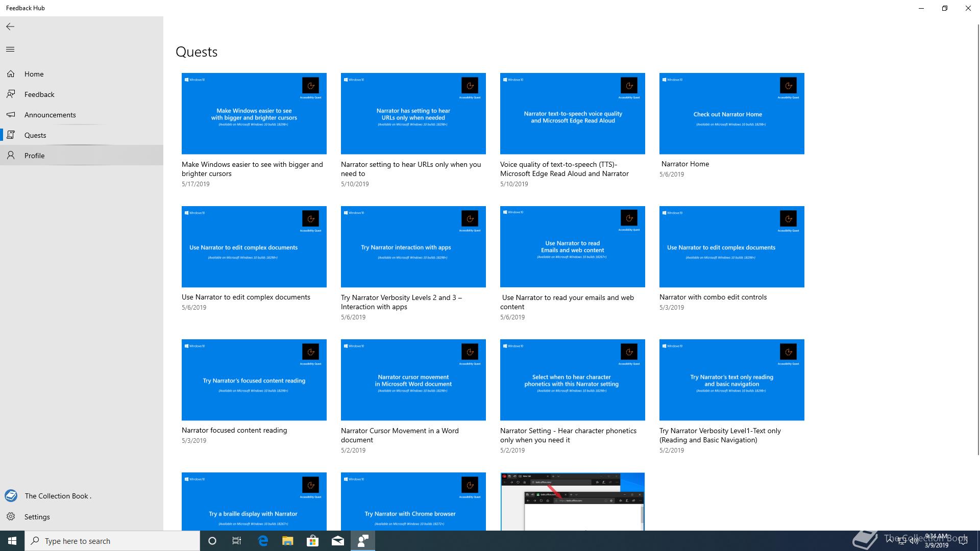Open Task View from the taskbar
Screen dimensions: 980x551
pos(237,541)
